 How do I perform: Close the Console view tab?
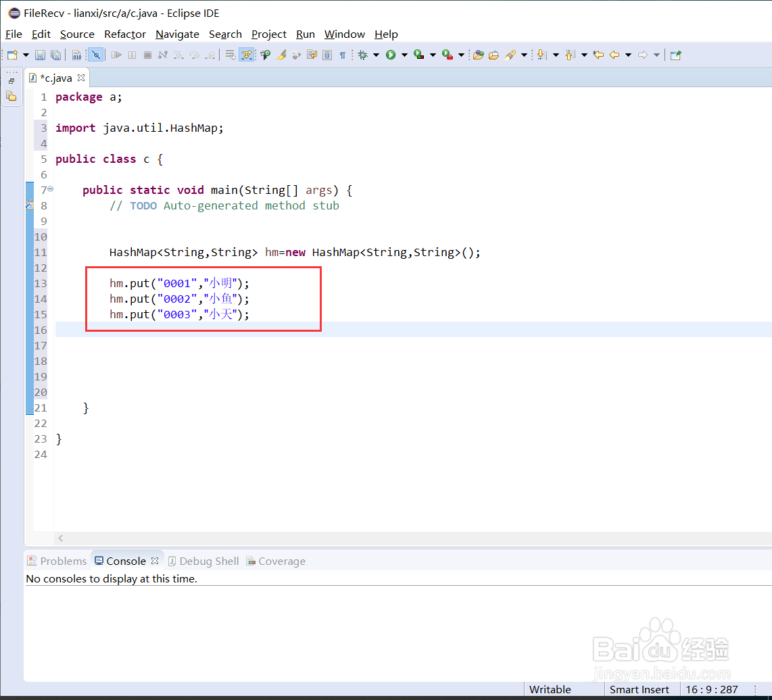coord(155,561)
